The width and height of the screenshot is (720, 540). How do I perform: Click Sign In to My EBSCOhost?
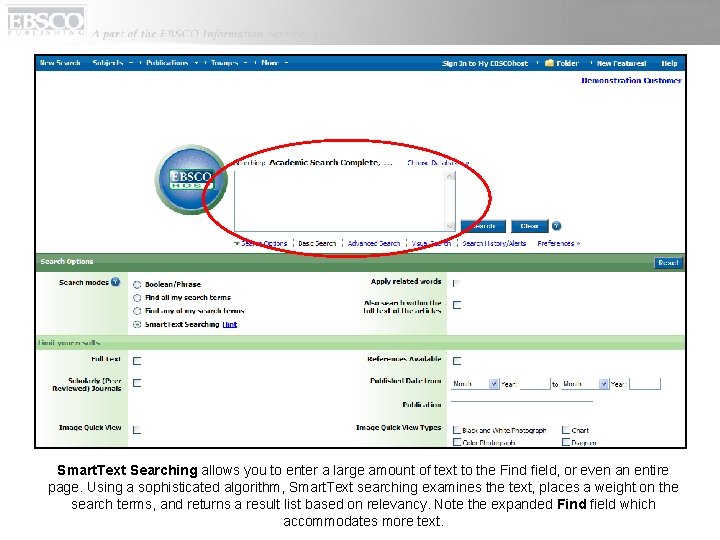(485, 63)
